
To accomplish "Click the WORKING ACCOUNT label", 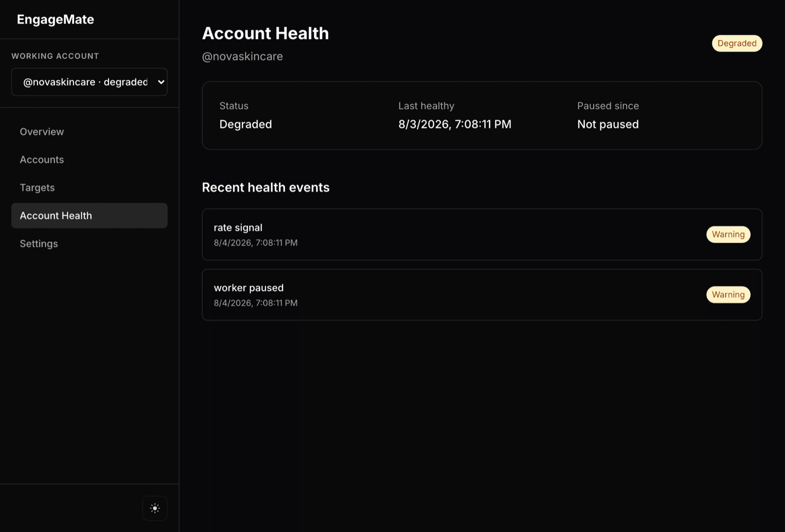I will tap(55, 56).
